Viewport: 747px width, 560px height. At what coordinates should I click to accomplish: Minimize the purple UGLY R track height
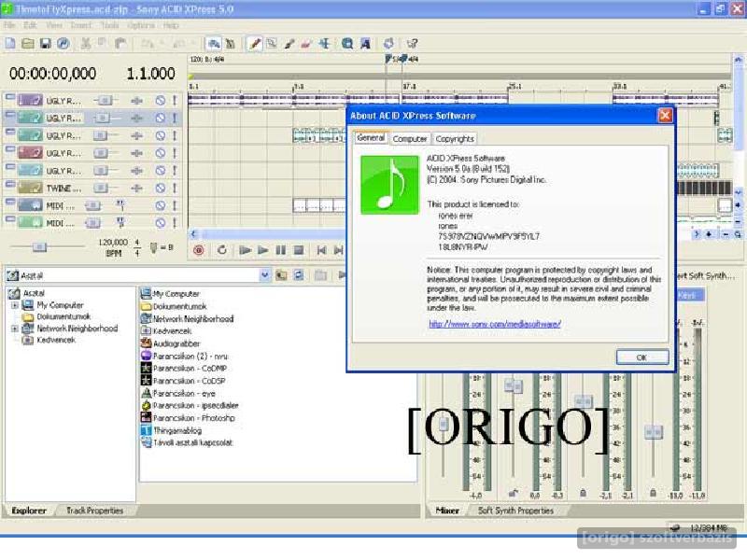(x=10, y=97)
